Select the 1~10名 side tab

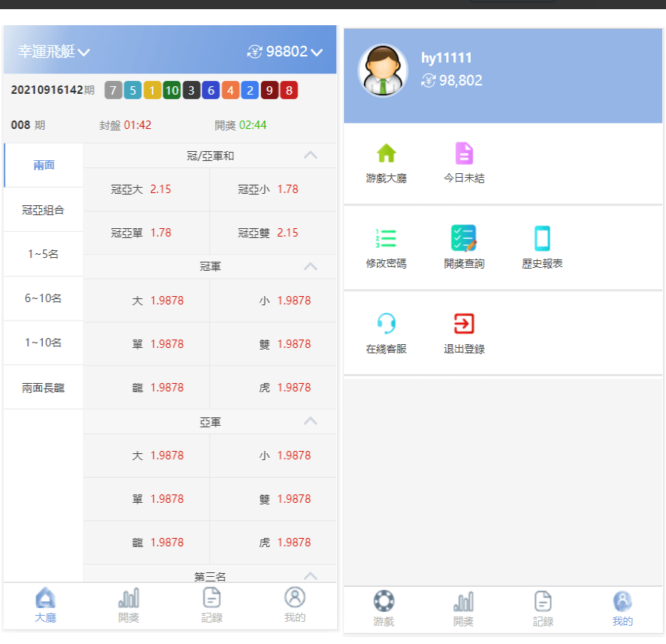(x=43, y=343)
